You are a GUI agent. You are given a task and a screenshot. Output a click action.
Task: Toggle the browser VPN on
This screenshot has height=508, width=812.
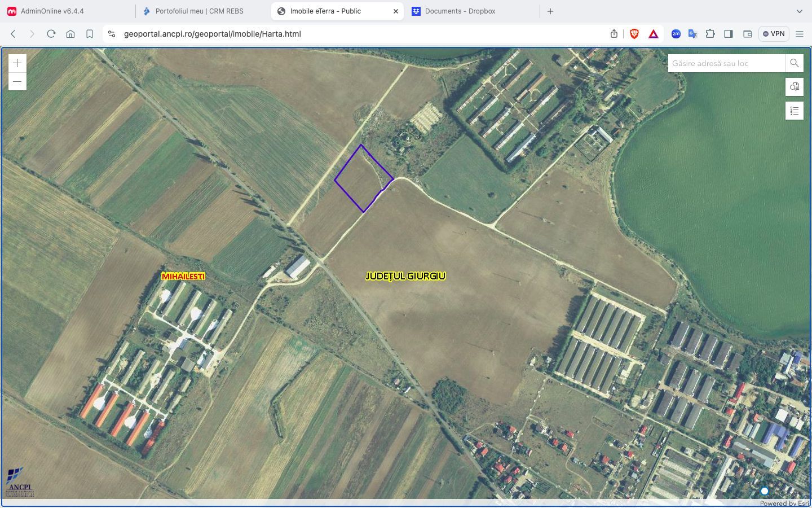click(x=773, y=33)
